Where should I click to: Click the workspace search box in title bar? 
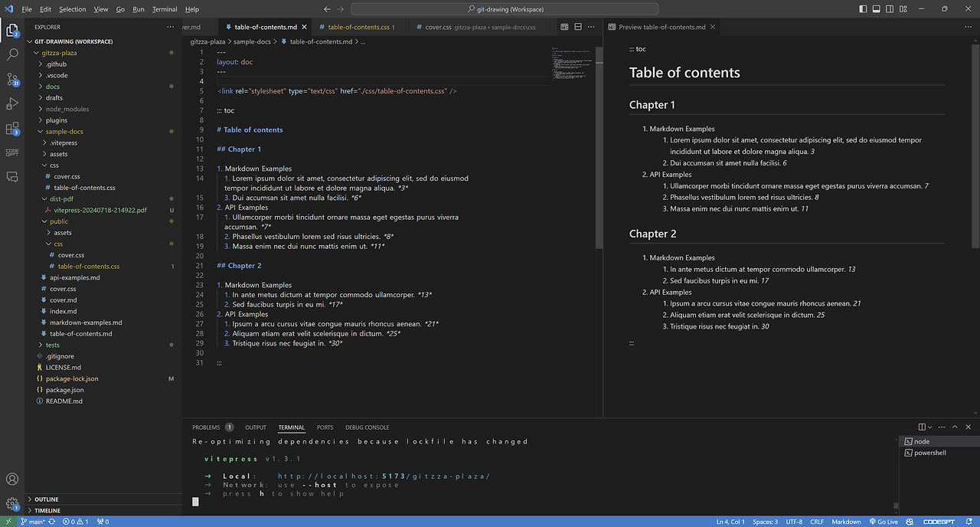pos(504,9)
